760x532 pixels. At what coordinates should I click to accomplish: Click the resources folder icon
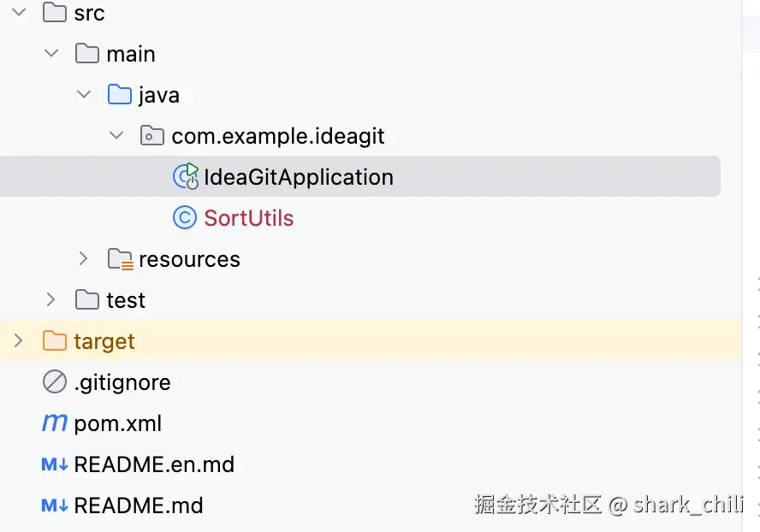tap(120, 259)
